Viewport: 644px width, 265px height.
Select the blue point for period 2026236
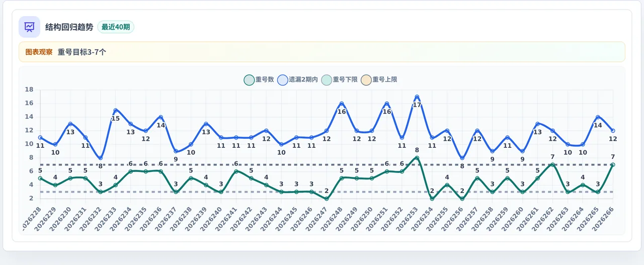pyautogui.click(x=160, y=117)
